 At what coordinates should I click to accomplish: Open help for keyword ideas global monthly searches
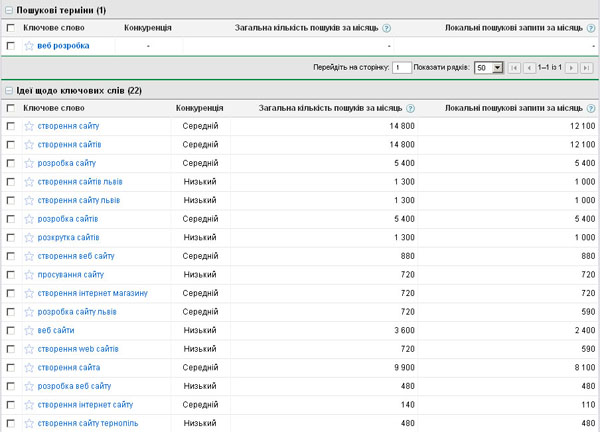tap(410, 109)
